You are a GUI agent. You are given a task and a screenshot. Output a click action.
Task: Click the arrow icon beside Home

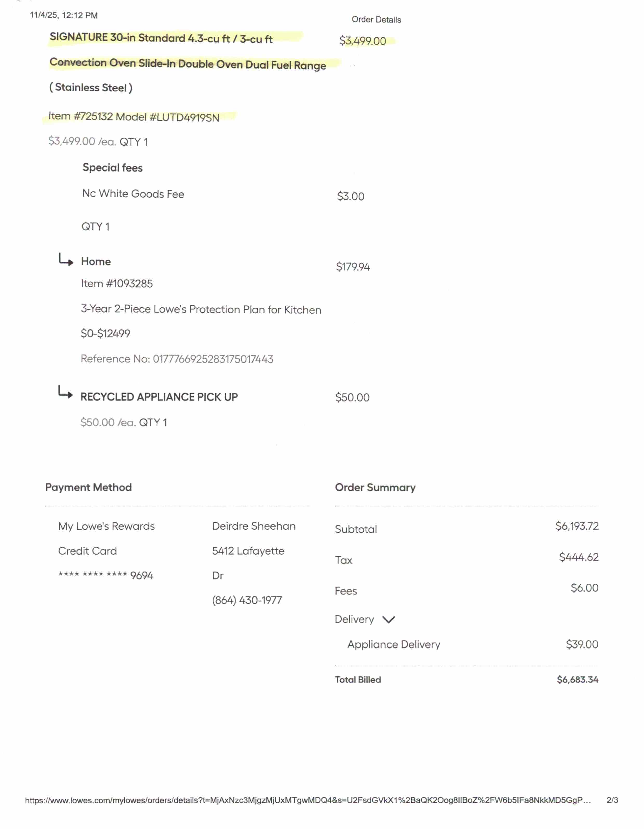(66, 260)
